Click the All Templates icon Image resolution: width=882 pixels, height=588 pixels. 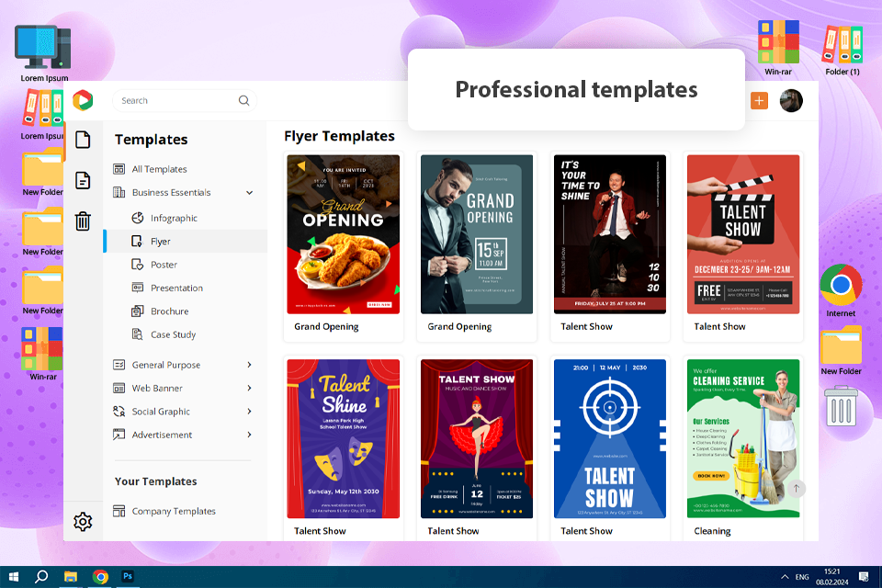pos(119,169)
